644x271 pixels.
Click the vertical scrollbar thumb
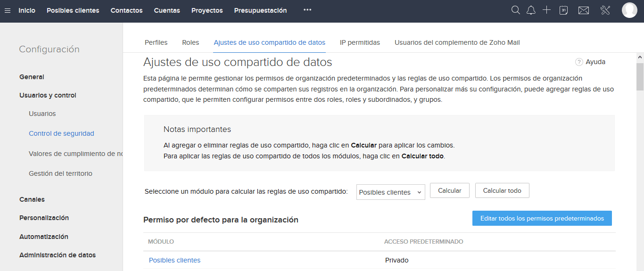click(x=640, y=76)
